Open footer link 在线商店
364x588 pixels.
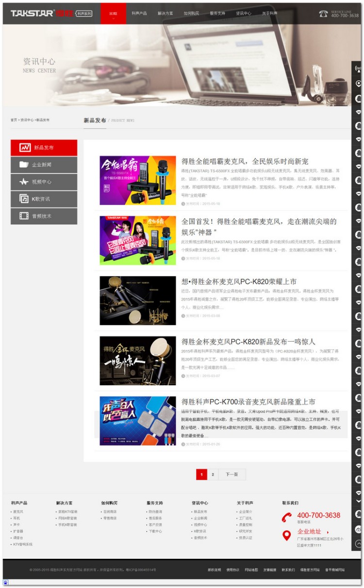click(110, 512)
